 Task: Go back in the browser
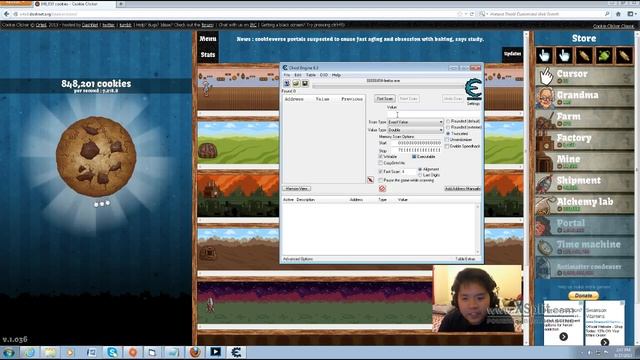point(7,14)
